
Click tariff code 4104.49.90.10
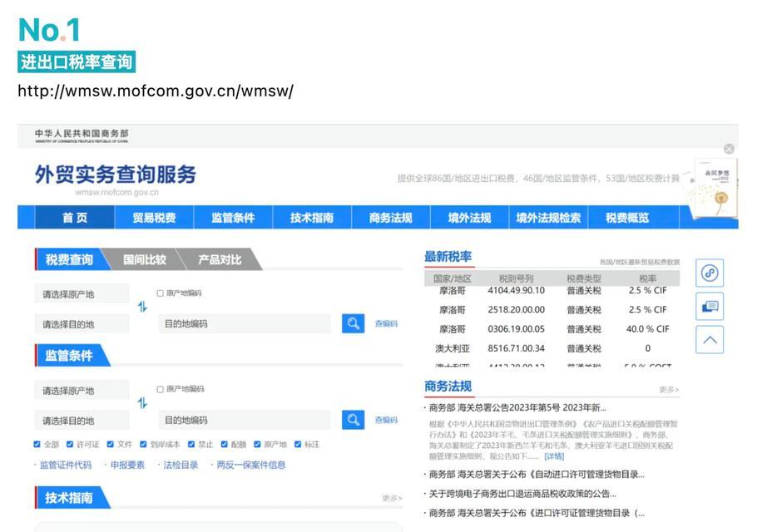(516, 290)
